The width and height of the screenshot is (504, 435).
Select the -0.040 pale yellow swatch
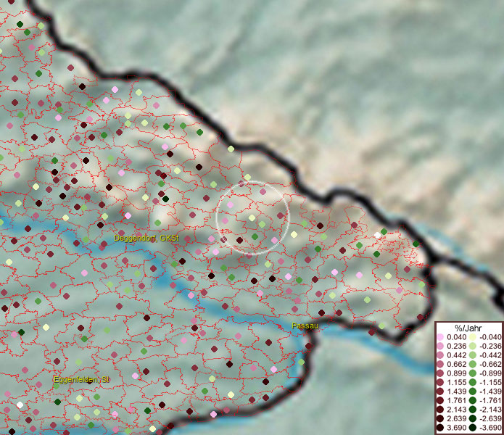[473, 337]
